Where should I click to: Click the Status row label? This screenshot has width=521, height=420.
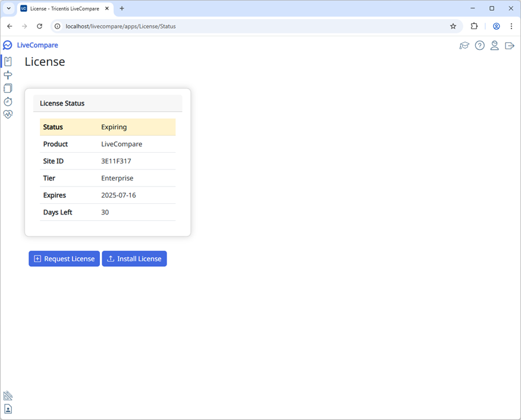pyautogui.click(x=53, y=127)
